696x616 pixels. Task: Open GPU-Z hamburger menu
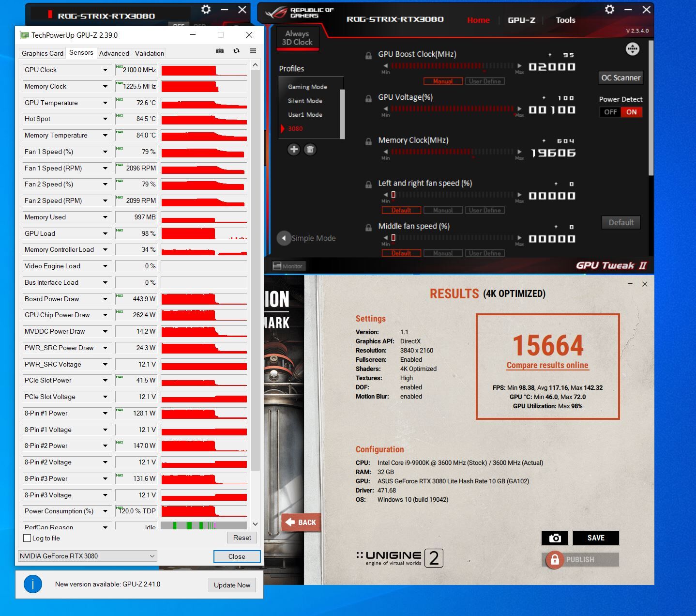click(x=253, y=51)
